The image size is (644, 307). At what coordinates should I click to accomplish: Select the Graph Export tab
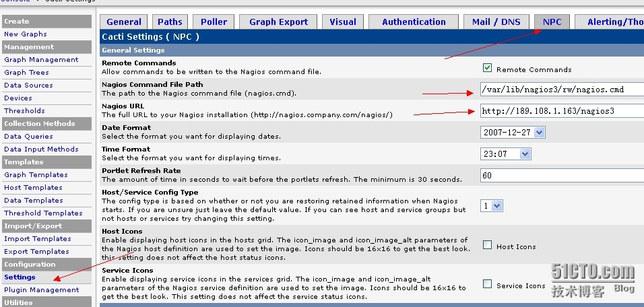[x=278, y=22]
